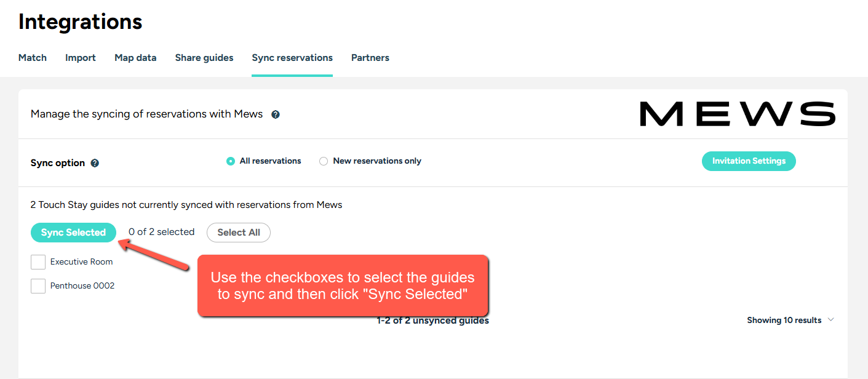Expand the Showing 10 results dropdown
The width and height of the screenshot is (868, 379).
click(790, 320)
